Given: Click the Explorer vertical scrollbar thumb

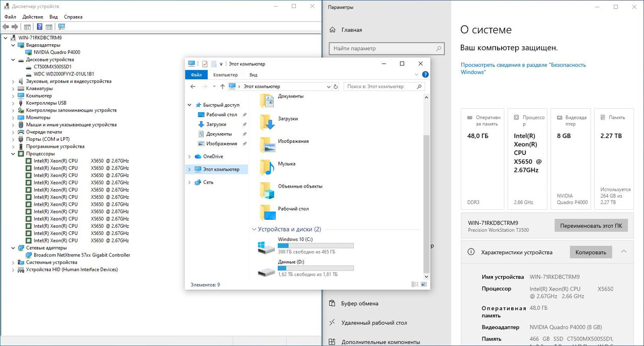Looking at the screenshot, I should (x=427, y=201).
